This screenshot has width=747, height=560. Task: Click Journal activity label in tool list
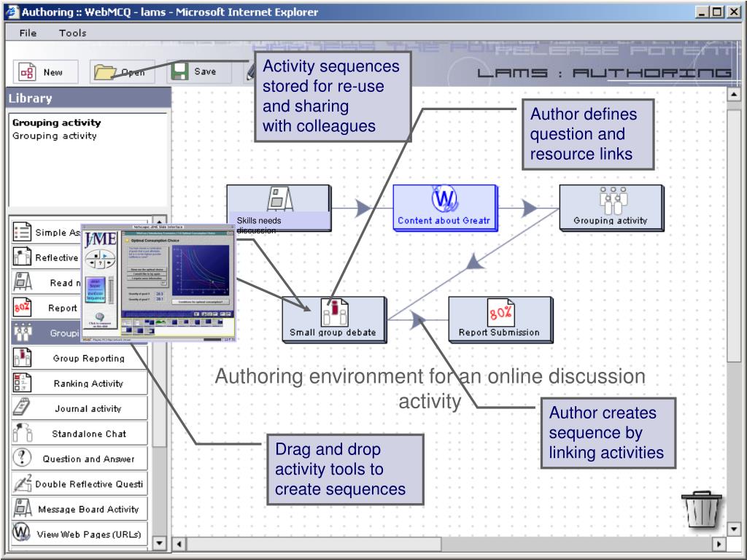point(88,408)
